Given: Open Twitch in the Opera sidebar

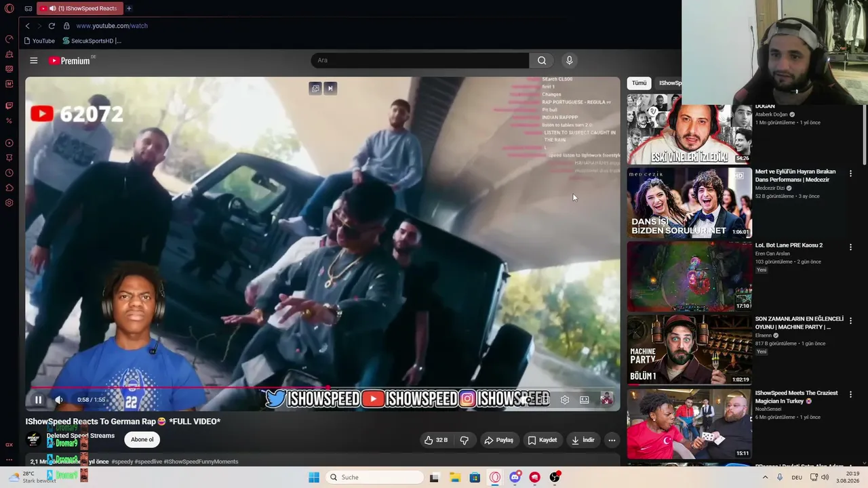Looking at the screenshot, I should pyautogui.click(x=9, y=106).
